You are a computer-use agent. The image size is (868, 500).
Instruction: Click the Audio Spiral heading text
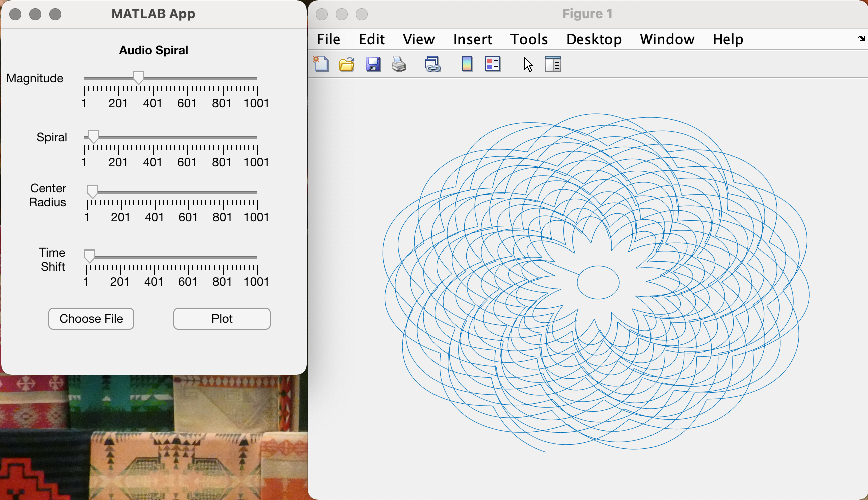point(154,50)
